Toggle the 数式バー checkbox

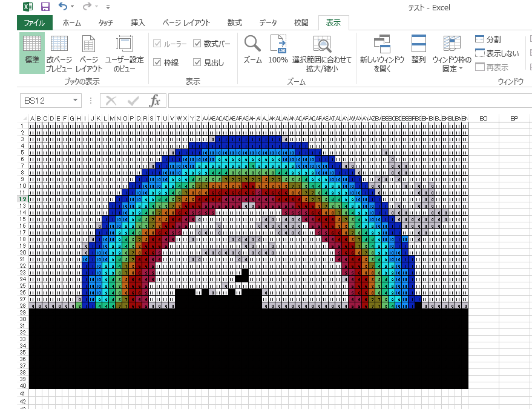pos(197,42)
